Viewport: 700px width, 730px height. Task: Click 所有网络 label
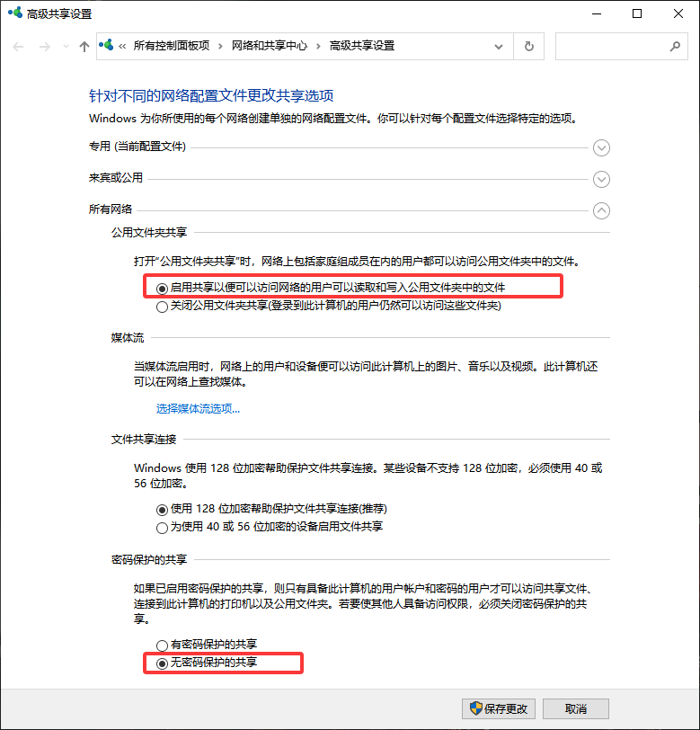coord(111,209)
